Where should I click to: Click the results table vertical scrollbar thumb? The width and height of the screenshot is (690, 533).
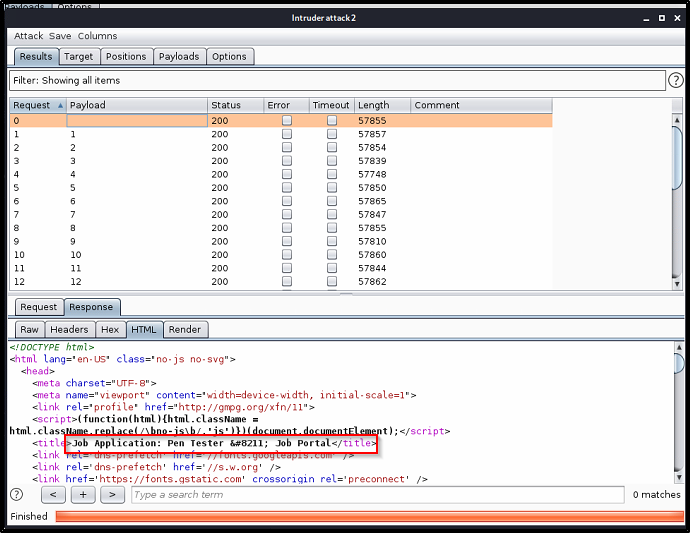tap(677, 158)
